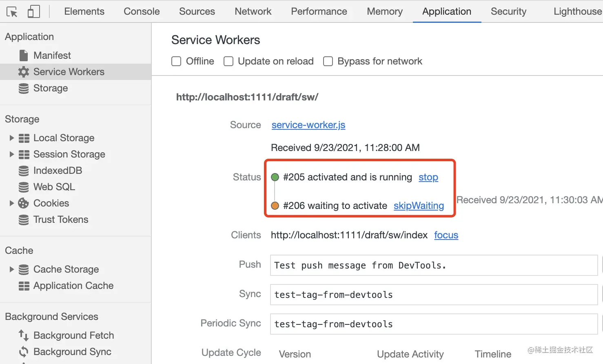Screen dimensions: 603x364
Task: Click the Push message input field
Action: pos(434,265)
